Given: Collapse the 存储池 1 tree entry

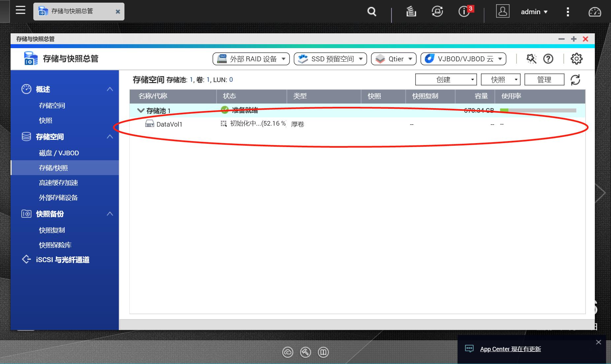Looking at the screenshot, I should (x=140, y=110).
